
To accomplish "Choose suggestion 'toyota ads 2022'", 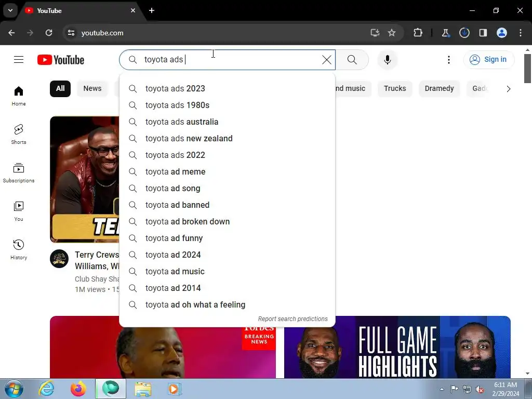I will [x=228, y=155].
